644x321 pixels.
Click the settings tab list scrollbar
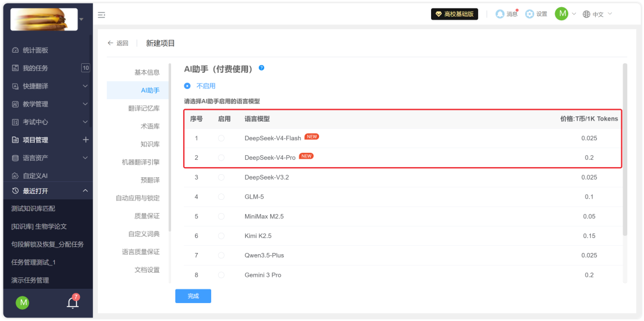[x=169, y=147]
